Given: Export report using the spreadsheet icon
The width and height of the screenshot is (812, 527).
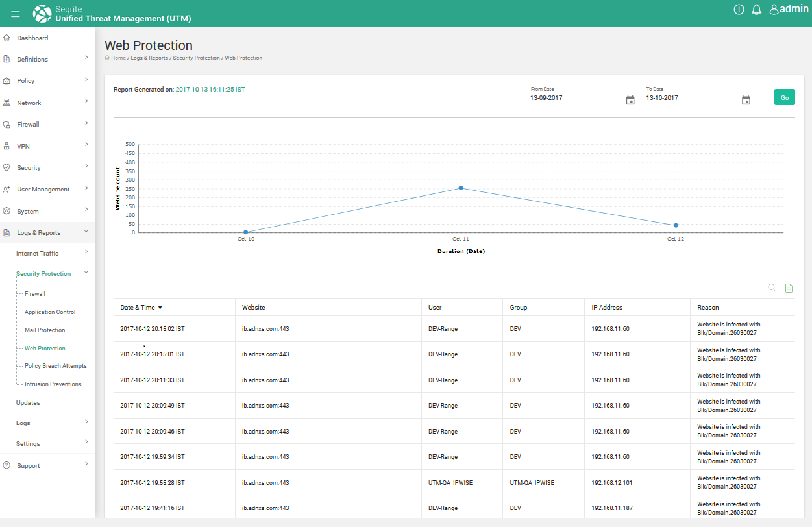Looking at the screenshot, I should tap(789, 288).
